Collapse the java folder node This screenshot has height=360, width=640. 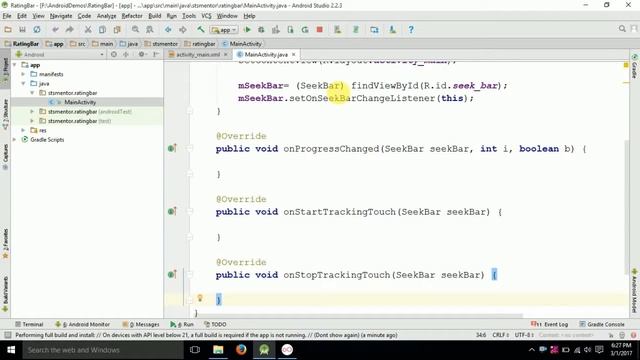click(23, 84)
